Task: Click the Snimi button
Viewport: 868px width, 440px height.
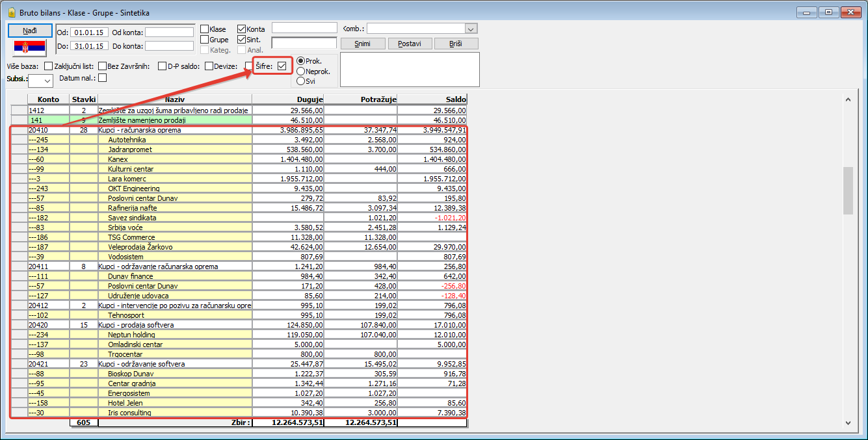Action: pyautogui.click(x=363, y=44)
